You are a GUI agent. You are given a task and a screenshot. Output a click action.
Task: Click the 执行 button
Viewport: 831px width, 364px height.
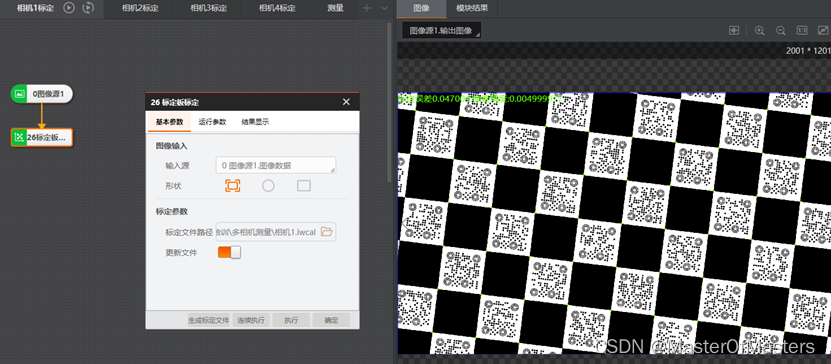(291, 320)
